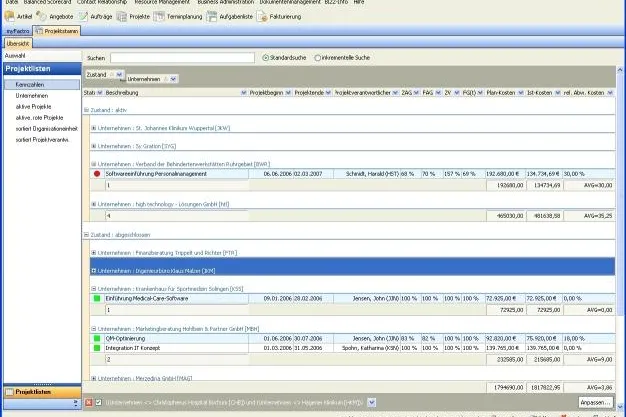Click into the Suchen search field
The height and width of the screenshot is (417, 626).
pyautogui.click(x=182, y=58)
